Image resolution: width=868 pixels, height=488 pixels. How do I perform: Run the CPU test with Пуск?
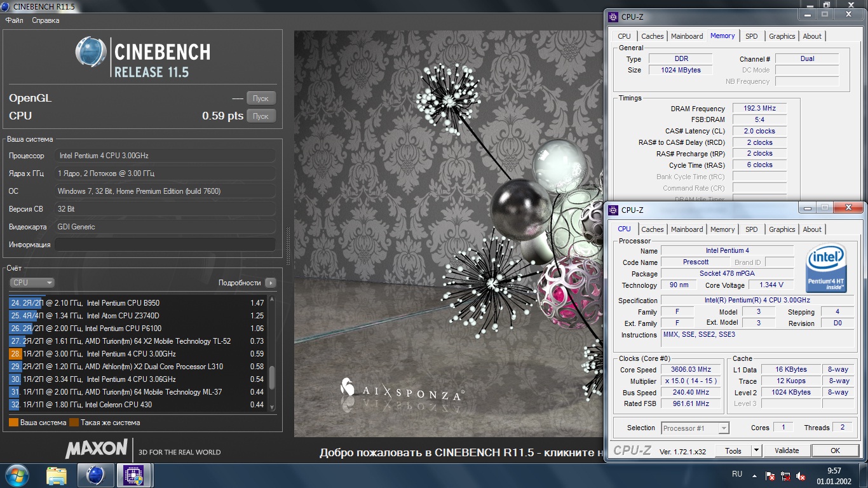[261, 116]
